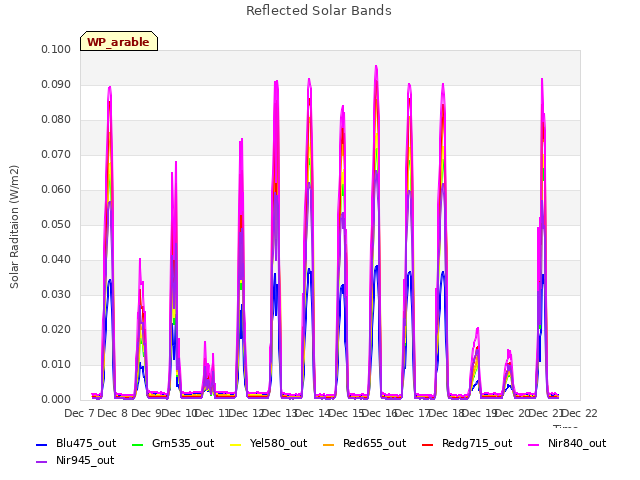Click the Blu475_out legend label
Viewport: 640px width, 480px height.
click(x=86, y=443)
